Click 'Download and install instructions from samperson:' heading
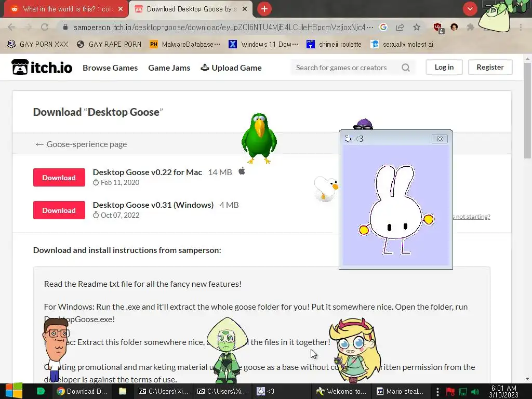532x399 pixels. click(127, 250)
